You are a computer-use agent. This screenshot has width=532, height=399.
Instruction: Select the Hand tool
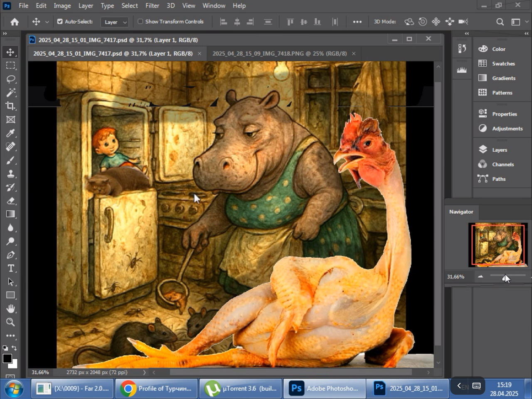pyautogui.click(x=10, y=309)
